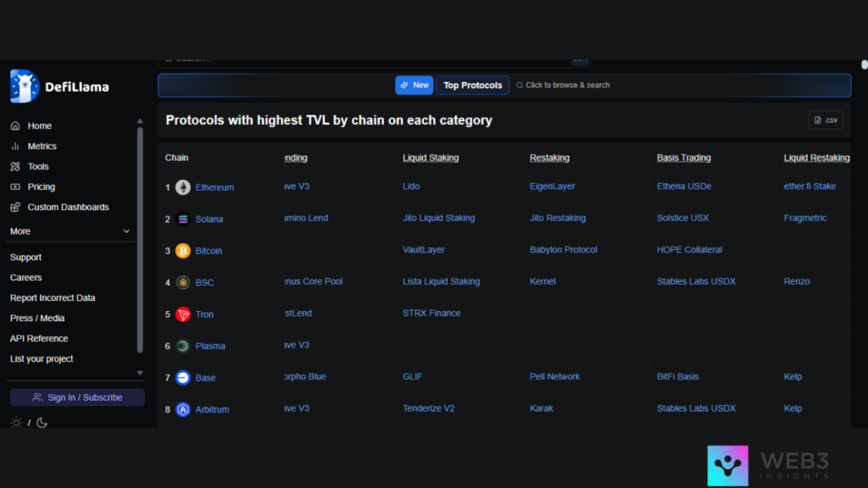
Task: Click the Tron chain icon
Action: tap(183, 314)
